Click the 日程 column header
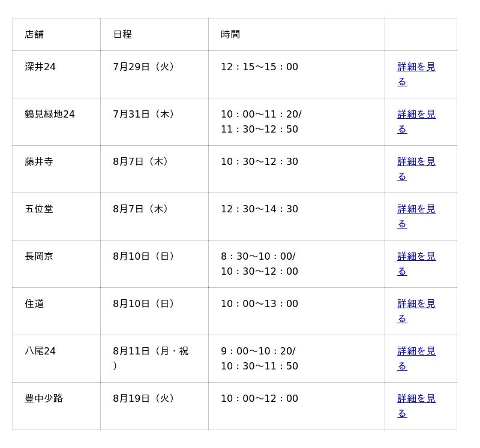This screenshot has height=448, width=480. point(122,34)
